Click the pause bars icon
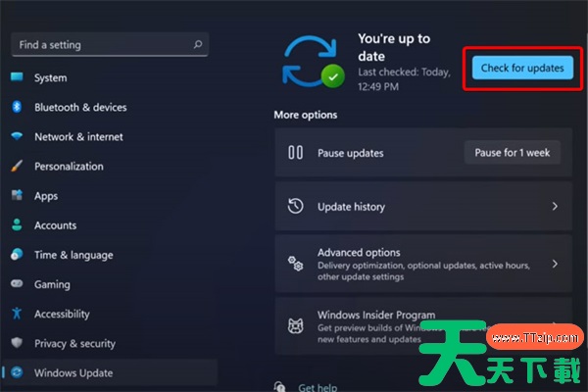The image size is (588, 392). coord(296,152)
